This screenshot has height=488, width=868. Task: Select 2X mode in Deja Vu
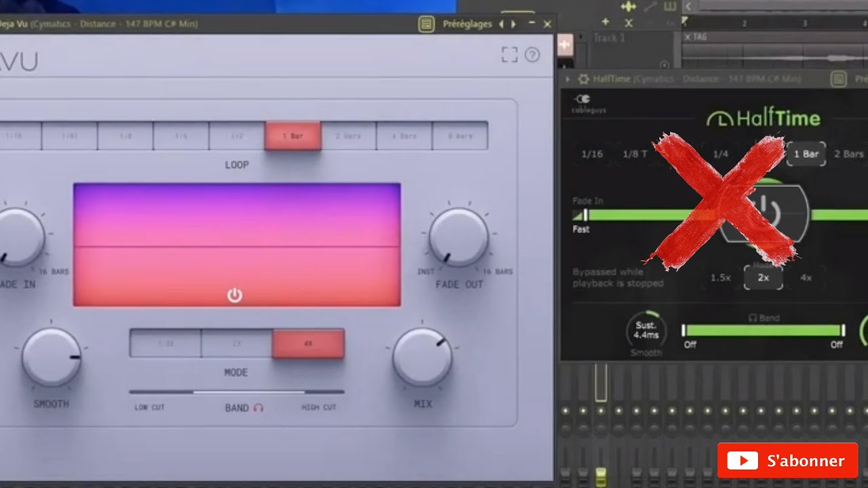237,344
